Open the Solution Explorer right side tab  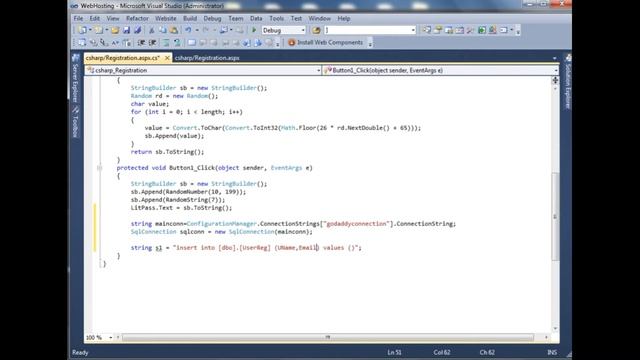pyautogui.click(x=568, y=82)
